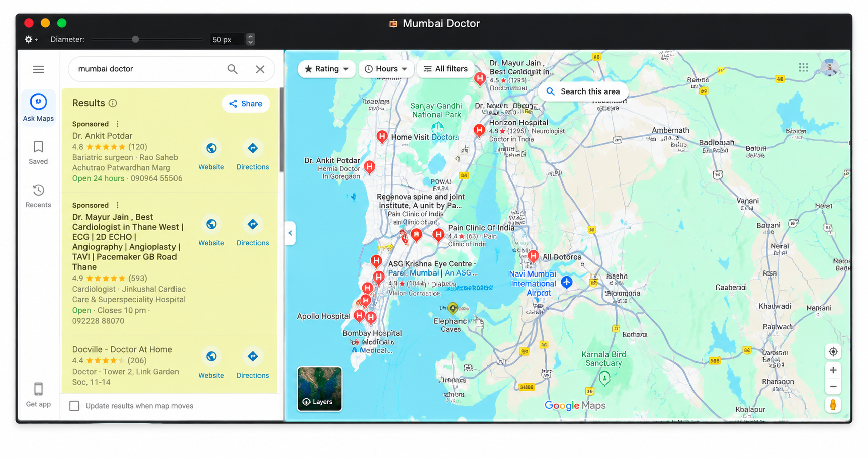Open the Google account avatar
Screen dimensions: 868x458
(829, 67)
